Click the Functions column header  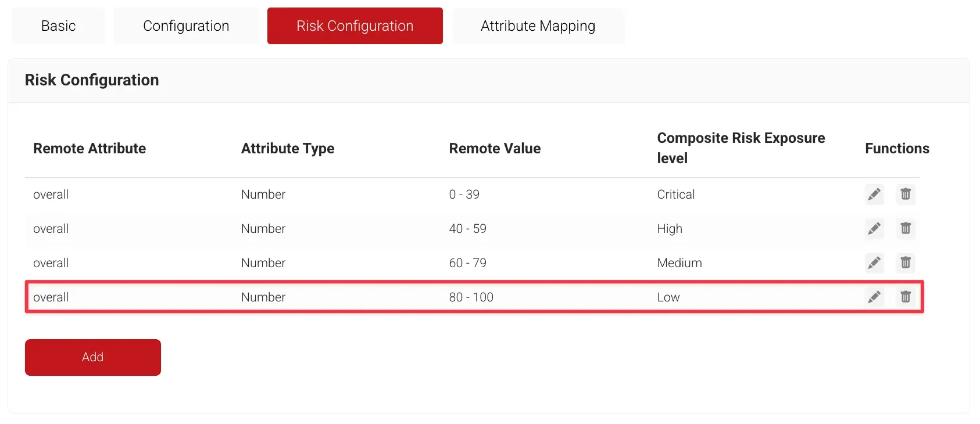coord(897,149)
